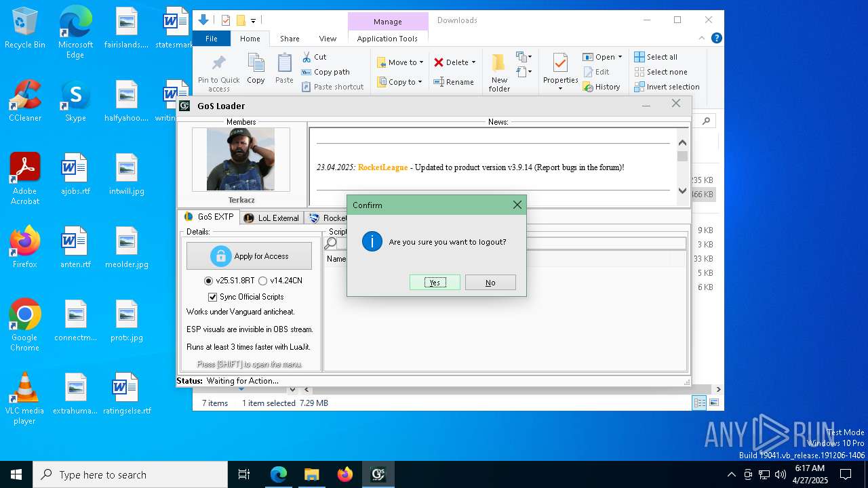Select the ajobs.rtf desktop file
Image resolution: width=868 pixels, height=488 pixels.
(75, 174)
